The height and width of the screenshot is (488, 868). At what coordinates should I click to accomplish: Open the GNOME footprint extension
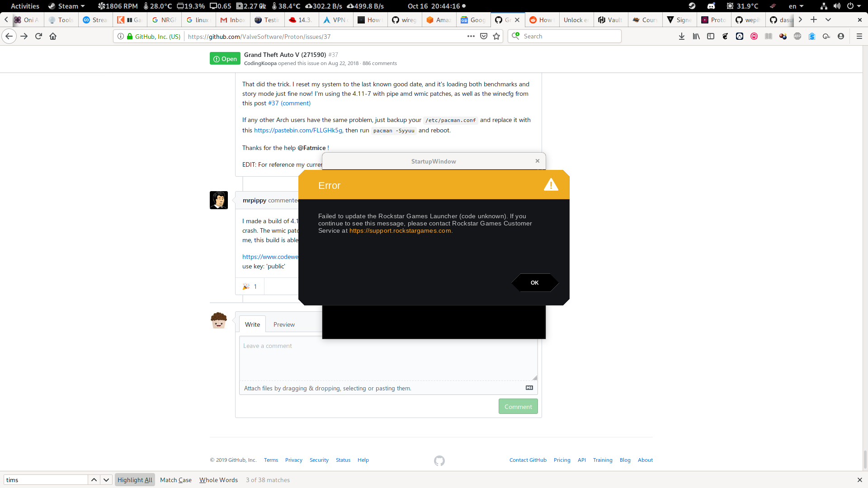click(x=725, y=36)
